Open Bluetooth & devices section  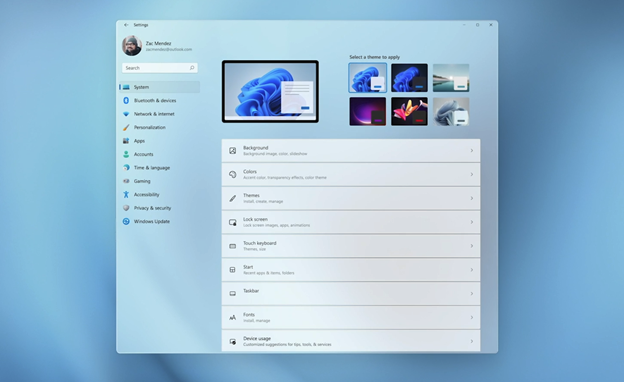pos(159,101)
